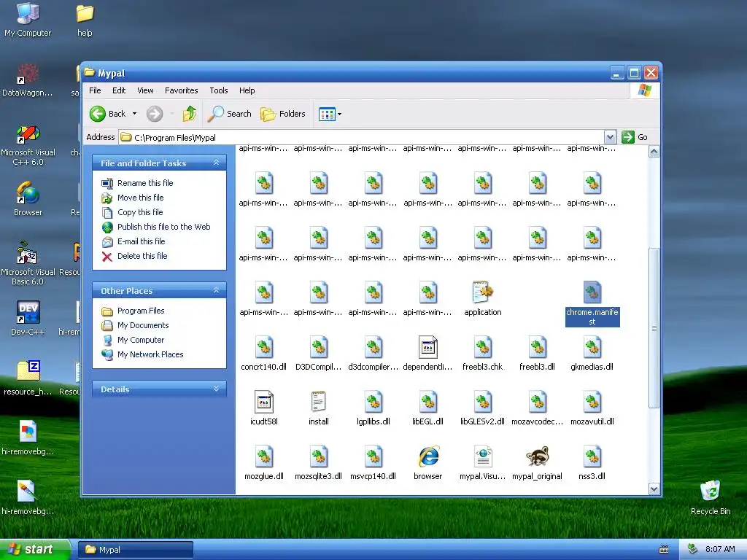Click Copy this file
Image resolution: width=747 pixels, height=560 pixels.
point(140,212)
